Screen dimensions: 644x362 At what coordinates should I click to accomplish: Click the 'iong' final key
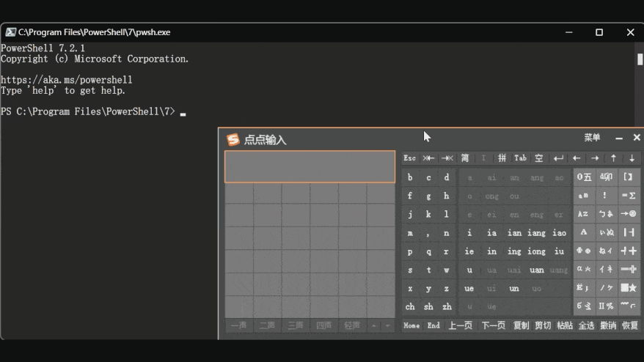(x=536, y=251)
